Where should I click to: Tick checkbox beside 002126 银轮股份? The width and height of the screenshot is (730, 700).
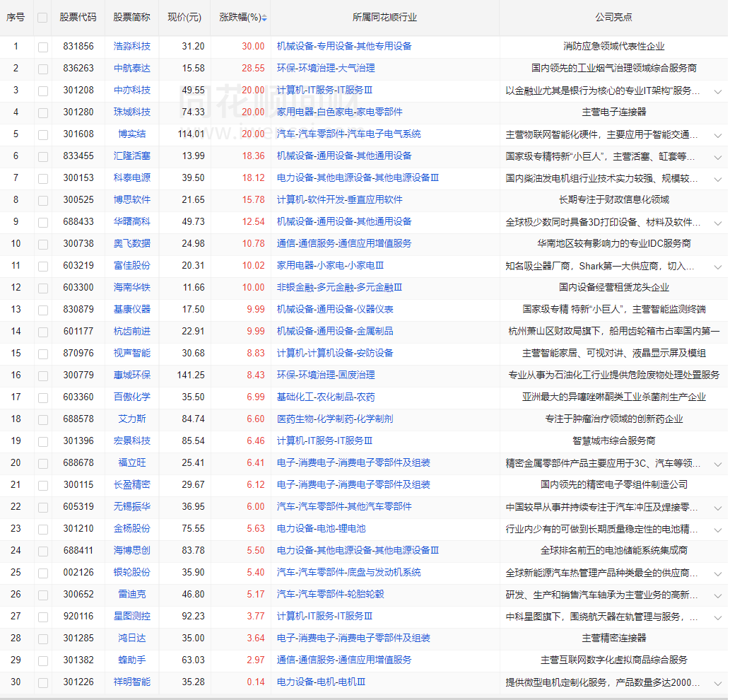(x=43, y=573)
